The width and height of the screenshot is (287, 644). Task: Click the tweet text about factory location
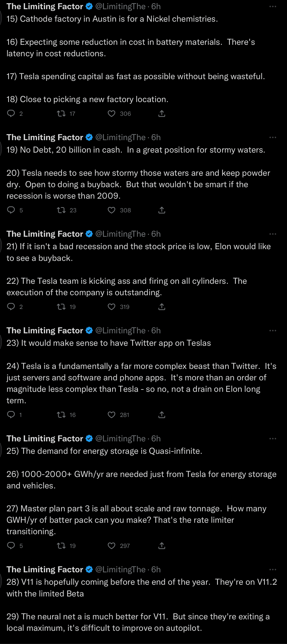pos(88,99)
